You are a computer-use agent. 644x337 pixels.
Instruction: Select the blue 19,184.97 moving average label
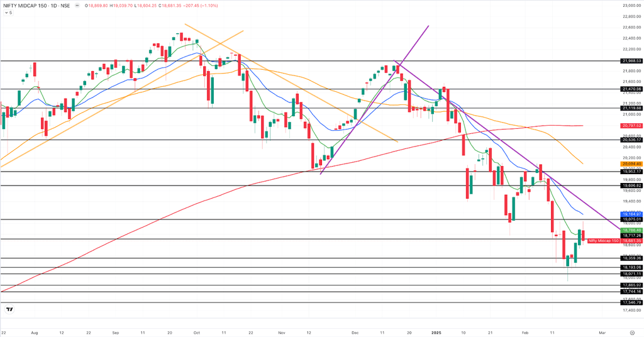point(631,214)
